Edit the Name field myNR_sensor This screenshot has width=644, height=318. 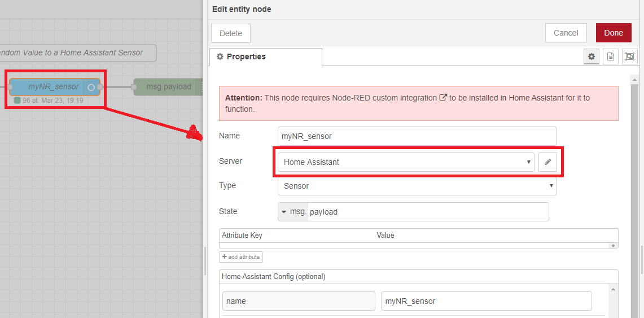pyautogui.click(x=417, y=136)
